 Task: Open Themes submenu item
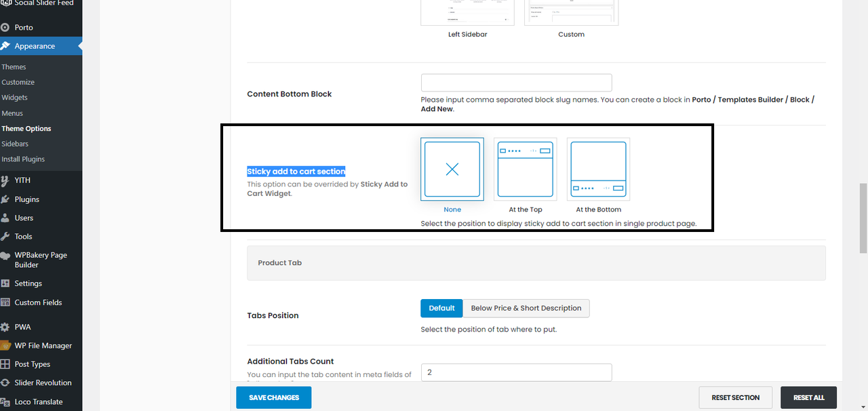pos(14,67)
